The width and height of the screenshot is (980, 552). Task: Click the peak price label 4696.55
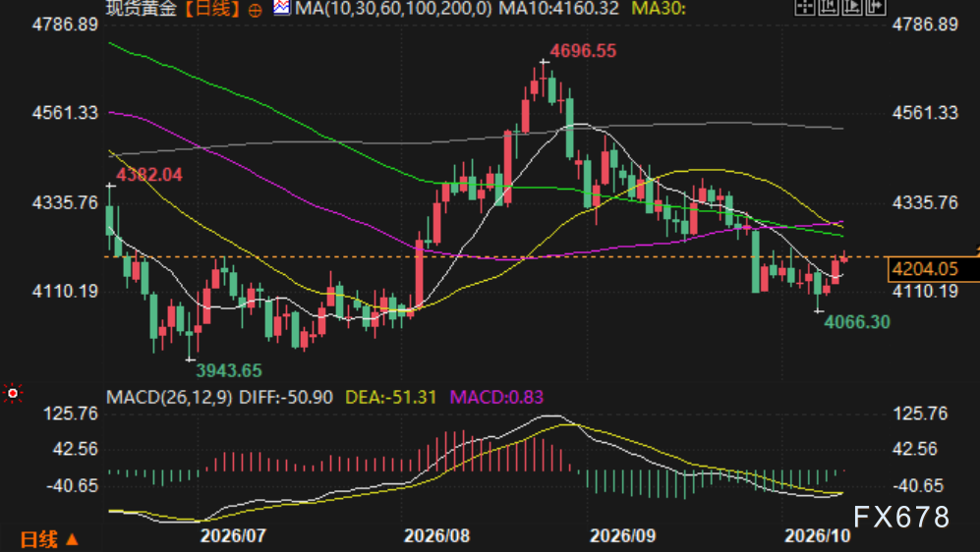583,51
